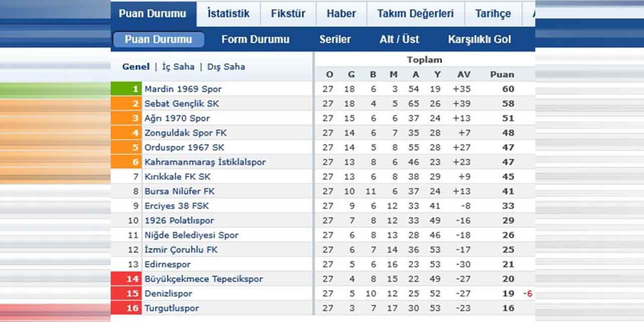Click the Denizlispor team link

coord(168,293)
